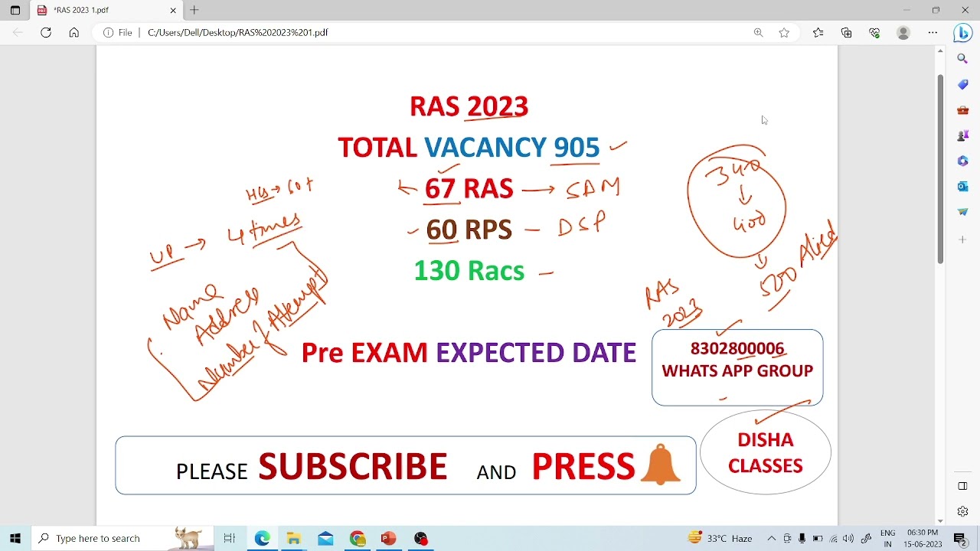Click the 130 Racs text
The width and height of the screenshot is (980, 551).
click(x=469, y=271)
